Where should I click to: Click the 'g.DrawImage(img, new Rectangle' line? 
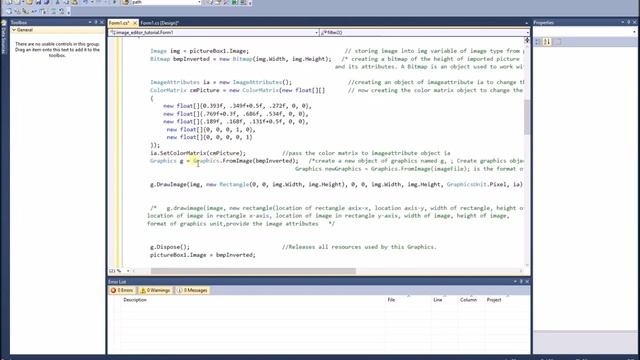pos(336,184)
